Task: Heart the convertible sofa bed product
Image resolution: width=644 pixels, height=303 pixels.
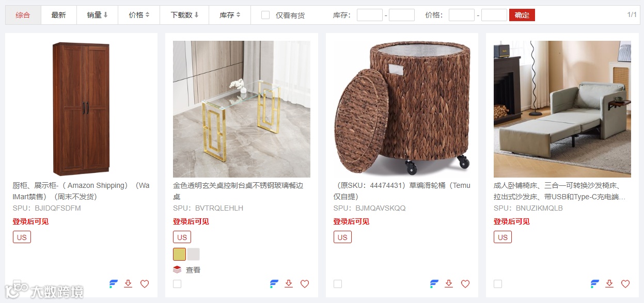Action: tap(625, 283)
